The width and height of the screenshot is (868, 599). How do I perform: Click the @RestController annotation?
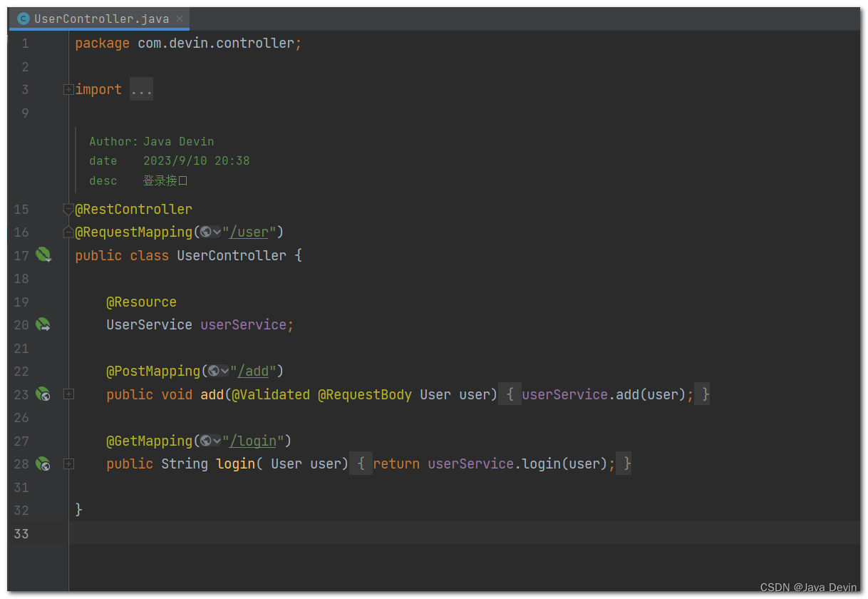[134, 209]
